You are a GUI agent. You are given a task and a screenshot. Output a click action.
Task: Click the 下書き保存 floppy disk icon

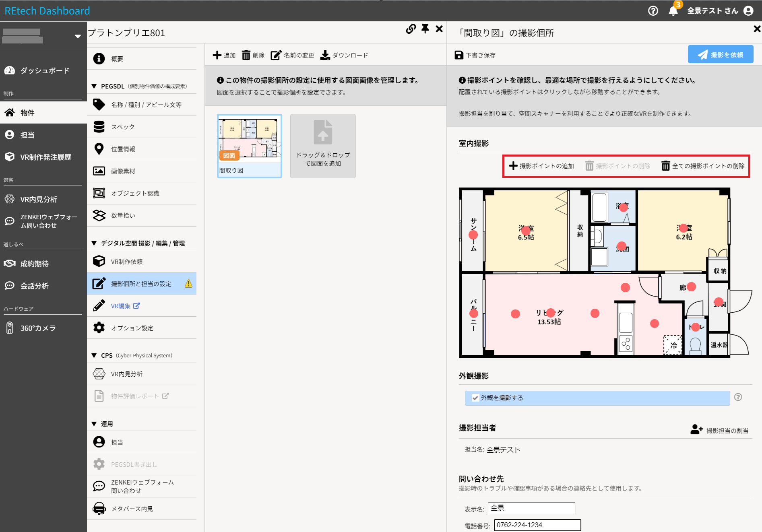click(459, 55)
